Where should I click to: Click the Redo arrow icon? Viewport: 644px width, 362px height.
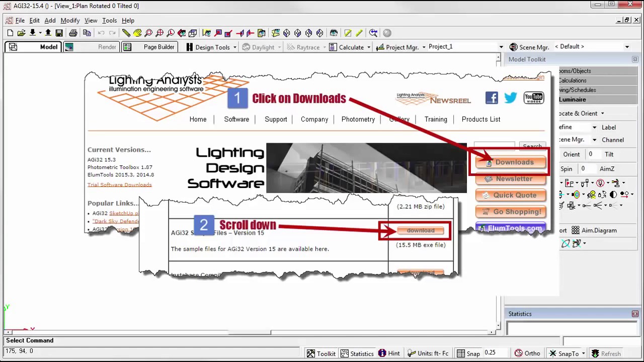112,33
